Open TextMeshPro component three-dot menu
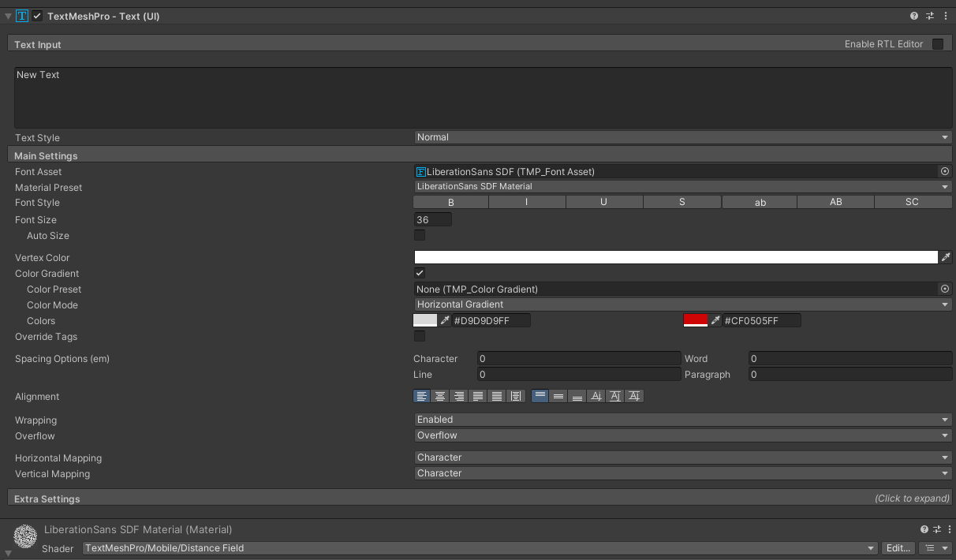This screenshot has height=560, width=956. pyautogui.click(x=945, y=16)
